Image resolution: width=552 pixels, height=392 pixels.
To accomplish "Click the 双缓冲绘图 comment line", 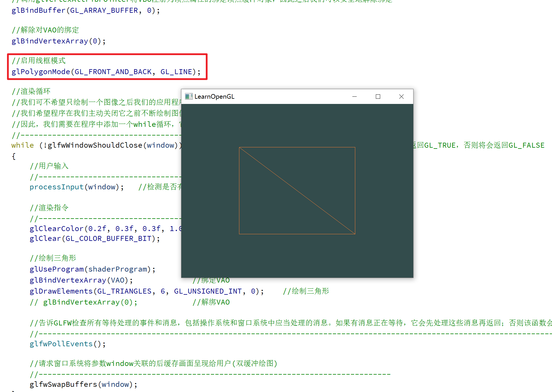I will tap(154, 363).
